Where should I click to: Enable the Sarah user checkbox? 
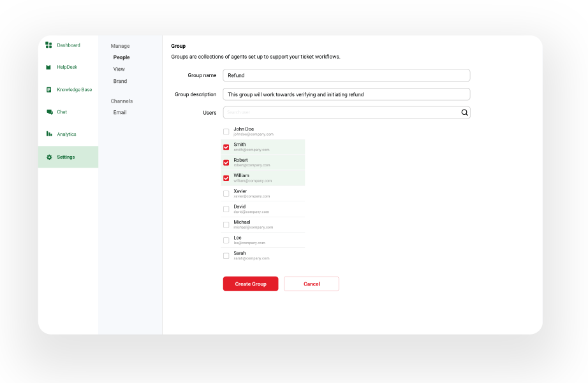[x=226, y=256]
